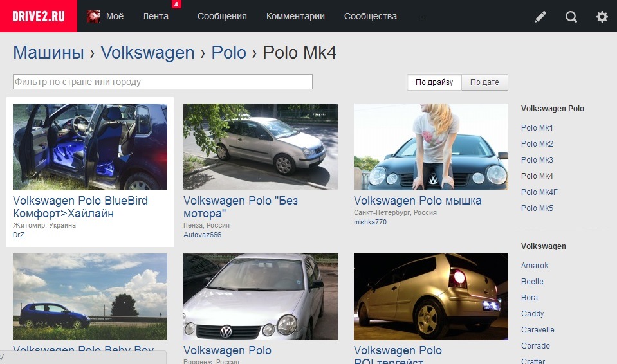The image size is (617, 364).
Task: Click the pencil write-post icon
Action: click(540, 17)
